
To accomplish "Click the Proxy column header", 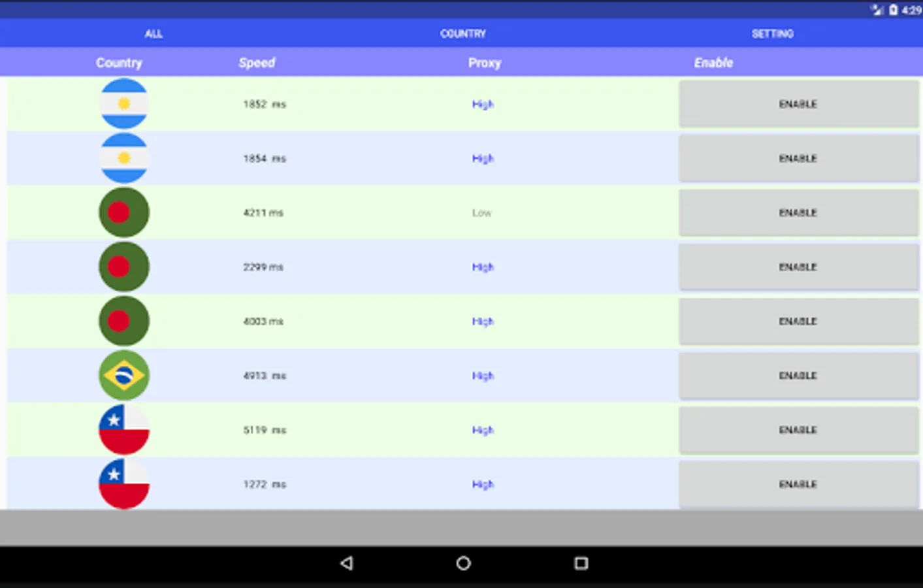I will coord(484,63).
